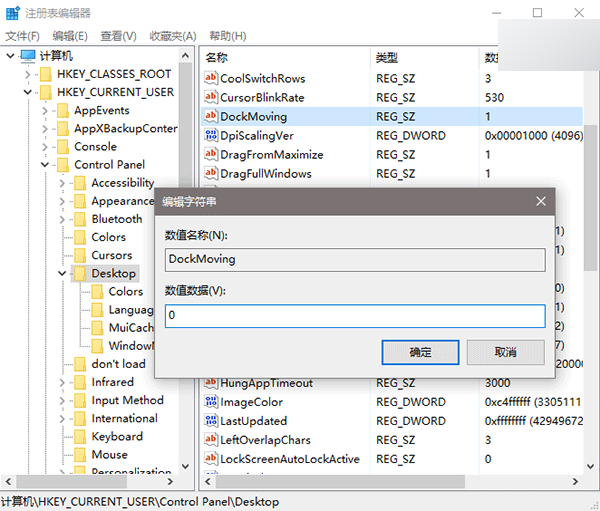Click the DragFromMaximize string value icon

point(210,155)
